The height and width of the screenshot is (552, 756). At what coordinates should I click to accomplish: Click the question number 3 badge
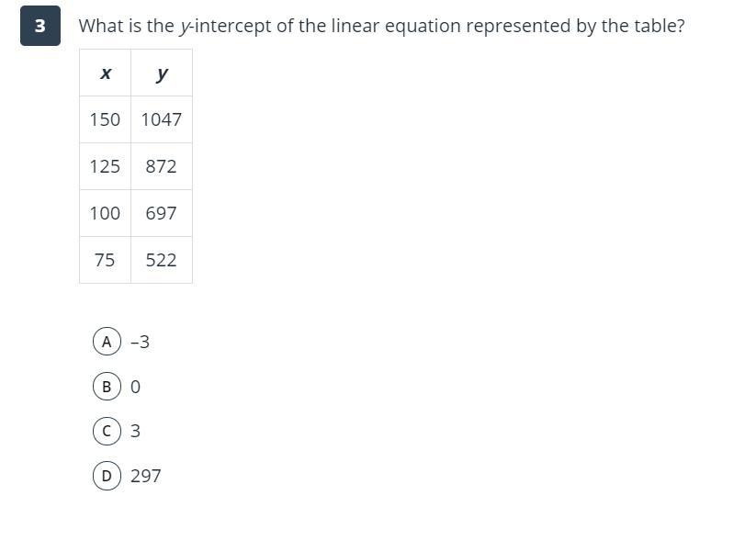40,26
